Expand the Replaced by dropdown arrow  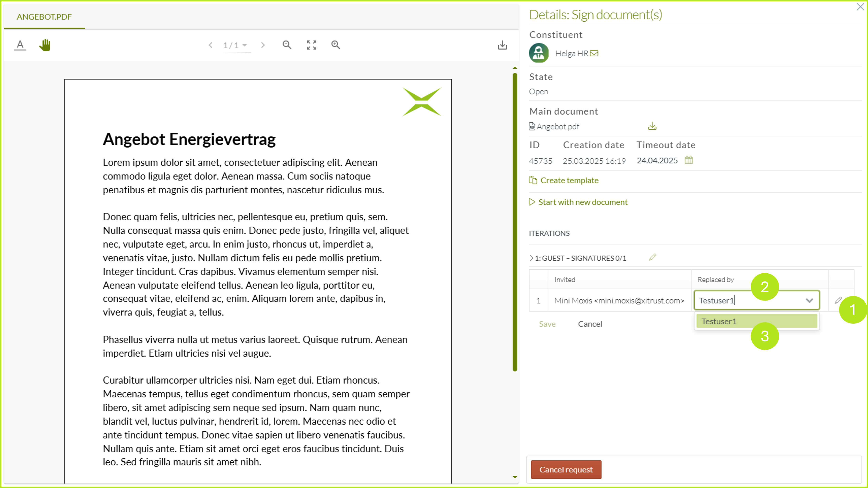pos(809,301)
